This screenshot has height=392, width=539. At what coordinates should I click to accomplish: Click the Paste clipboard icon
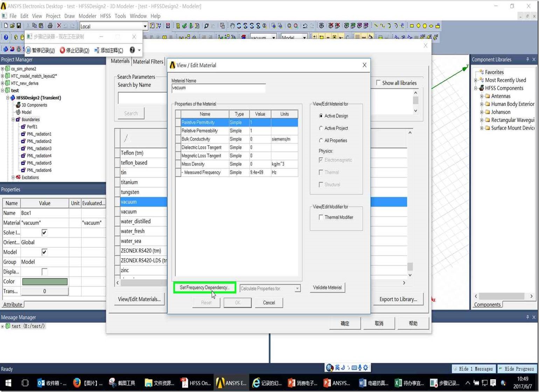click(41, 26)
